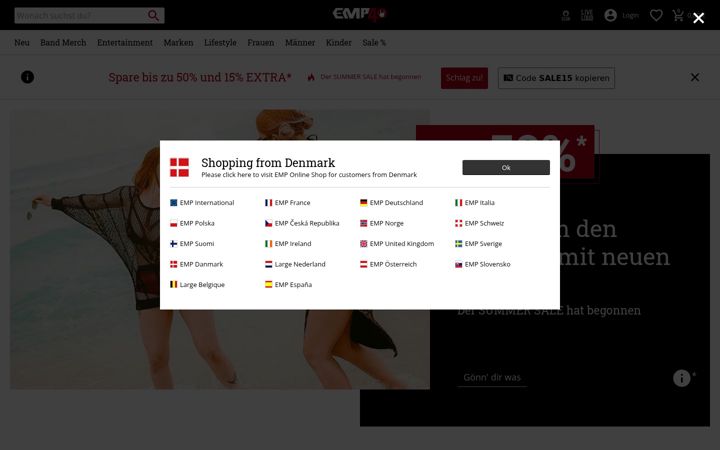The height and width of the screenshot is (450, 720).
Task: Open EMP Sverige shop
Action: [478, 243]
